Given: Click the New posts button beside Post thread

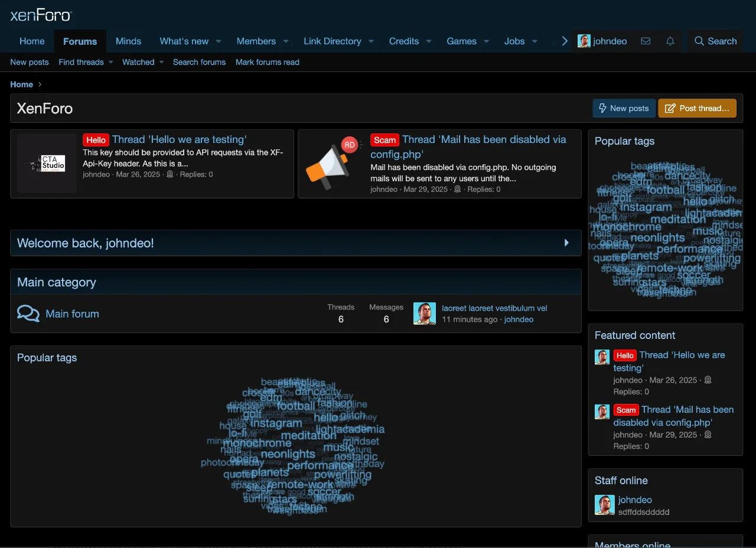Looking at the screenshot, I should click(x=624, y=108).
